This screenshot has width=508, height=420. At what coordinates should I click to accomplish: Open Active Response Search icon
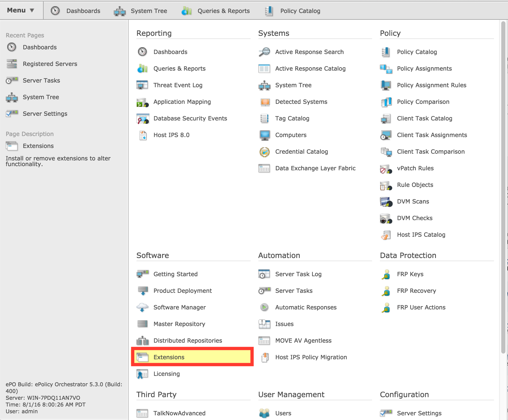(264, 52)
